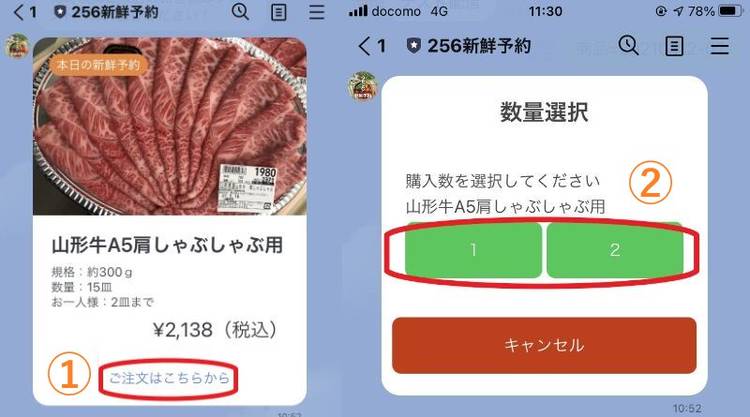
Task: Tap the sender avatar beside 数量選択 card
Action: [x=363, y=86]
